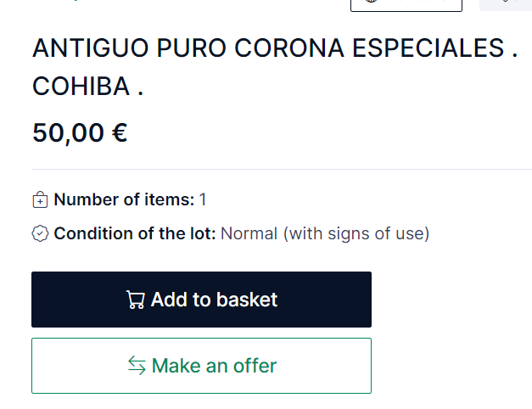Click the word ESPECIALES in the title
532x409 pixels.
pyautogui.click(x=428, y=48)
